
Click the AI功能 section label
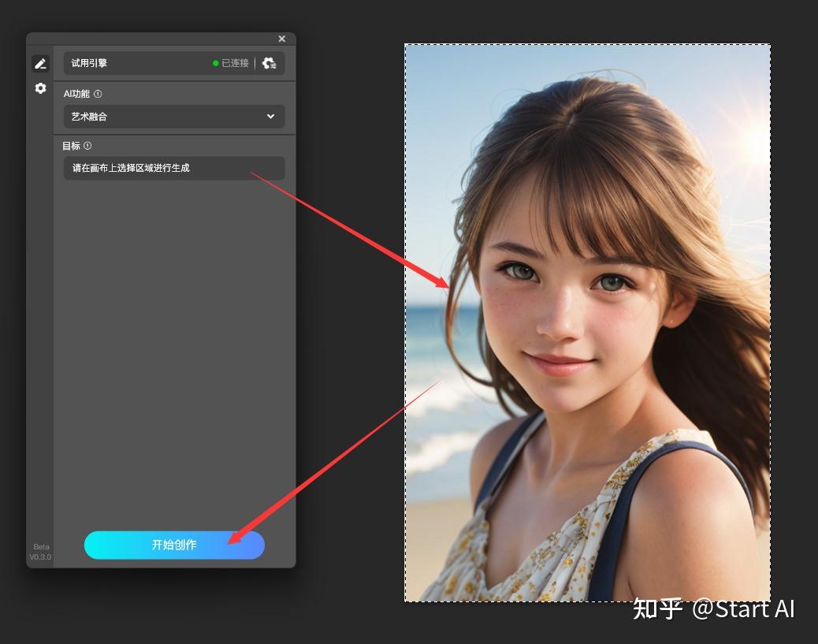click(x=76, y=94)
